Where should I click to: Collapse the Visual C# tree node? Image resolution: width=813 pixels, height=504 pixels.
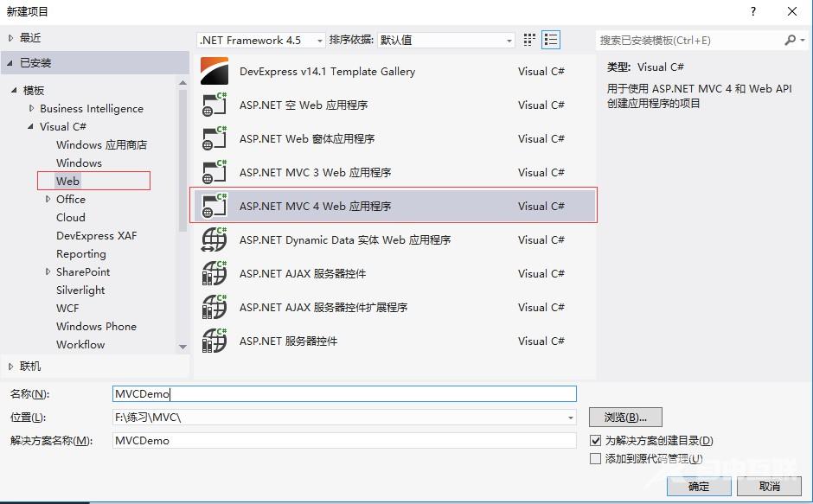pyautogui.click(x=30, y=126)
